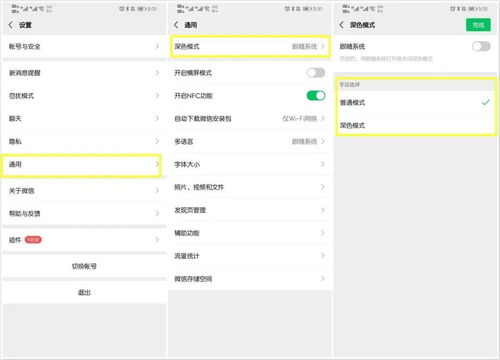Open 新消息提醒 settings entry

84,73
